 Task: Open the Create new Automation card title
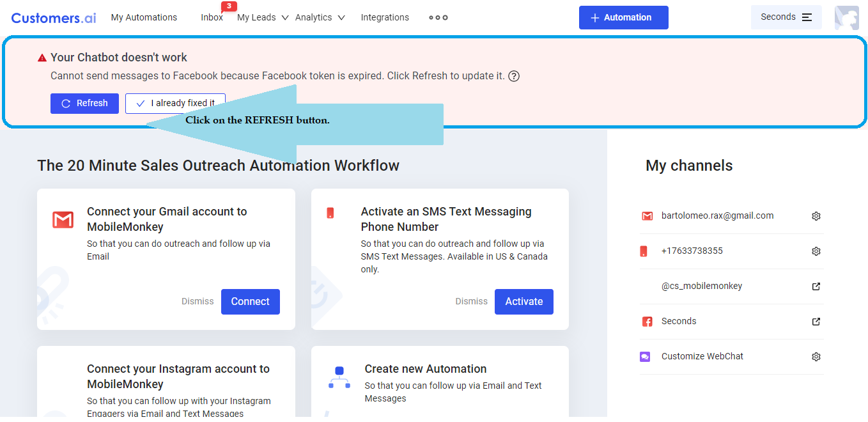tap(426, 369)
